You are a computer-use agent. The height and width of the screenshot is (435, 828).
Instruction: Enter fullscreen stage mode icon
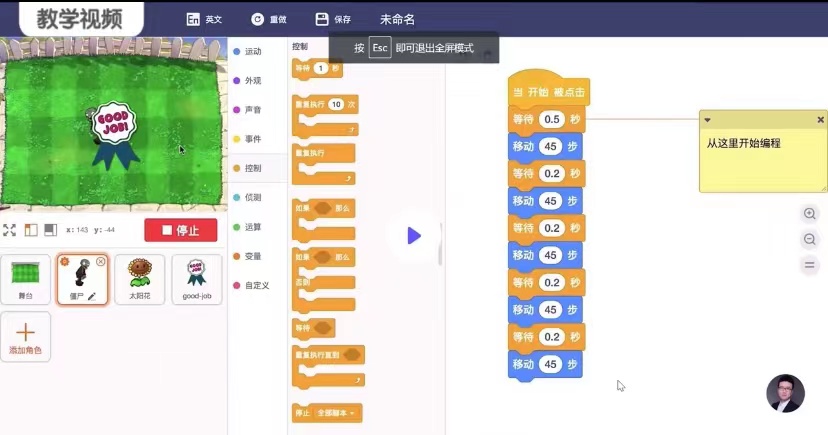[x=10, y=230]
